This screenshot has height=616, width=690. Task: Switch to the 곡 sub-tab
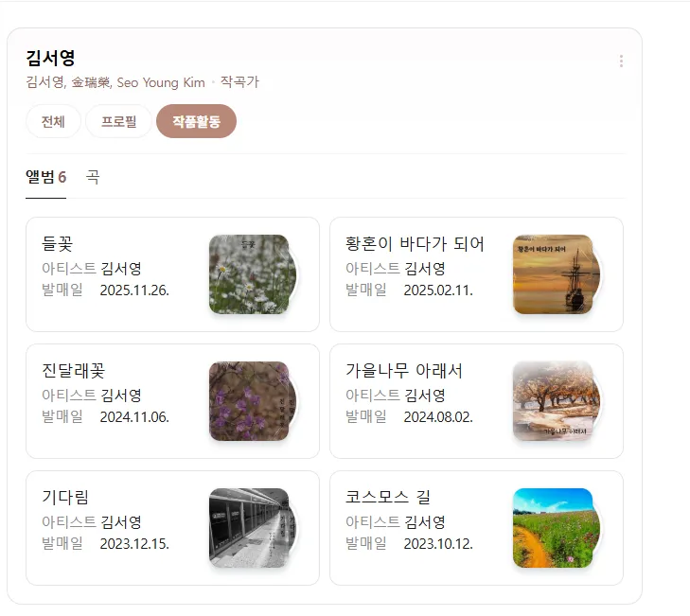(93, 177)
